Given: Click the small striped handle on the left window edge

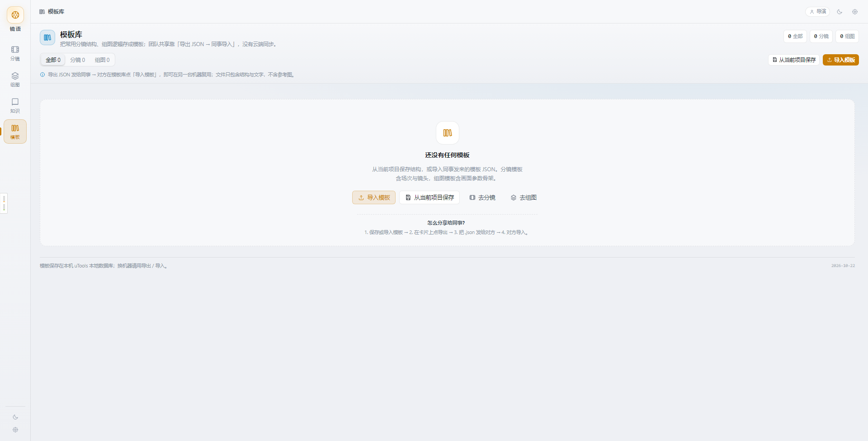Looking at the screenshot, I should click(x=4, y=203).
